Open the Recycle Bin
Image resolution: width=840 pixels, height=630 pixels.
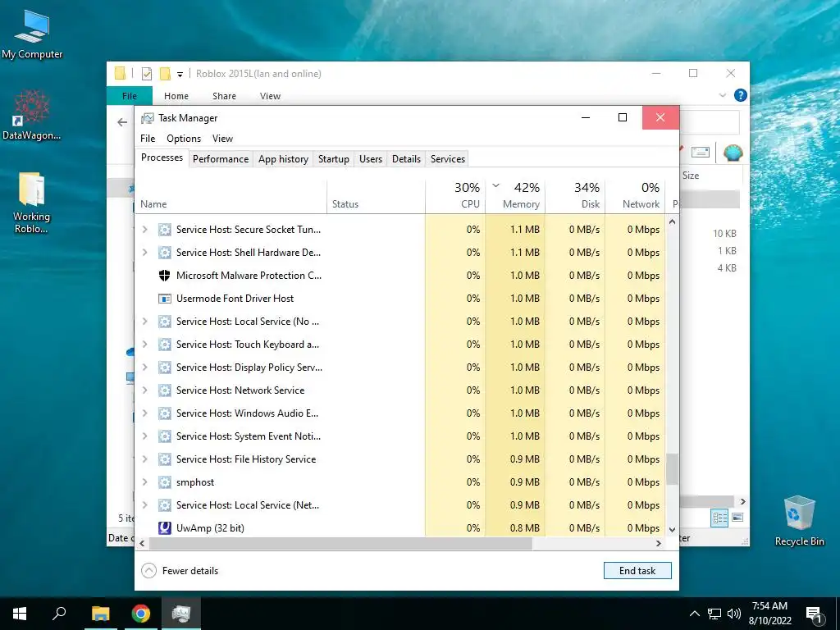coord(799,521)
